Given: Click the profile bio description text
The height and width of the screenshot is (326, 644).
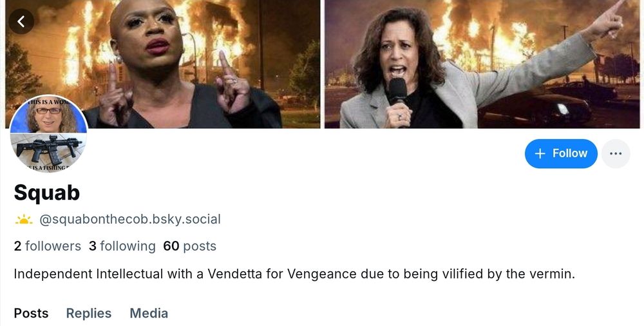Looking at the screenshot, I should [294, 274].
